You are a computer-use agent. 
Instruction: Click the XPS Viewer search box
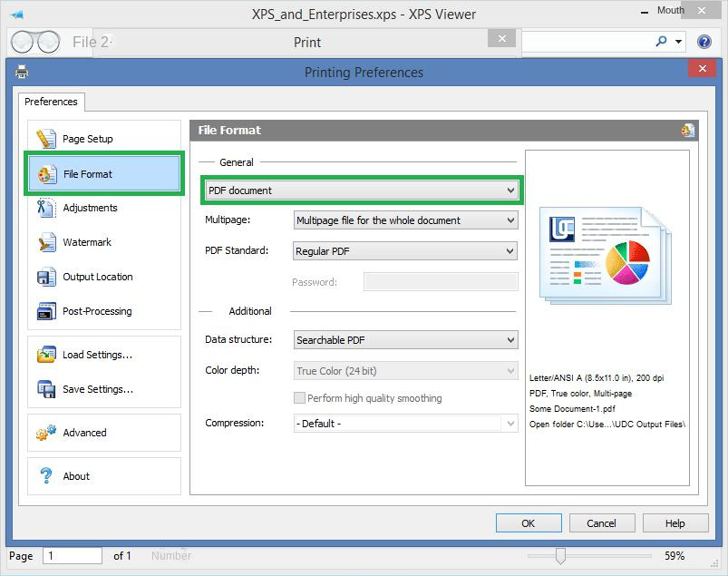[587, 42]
